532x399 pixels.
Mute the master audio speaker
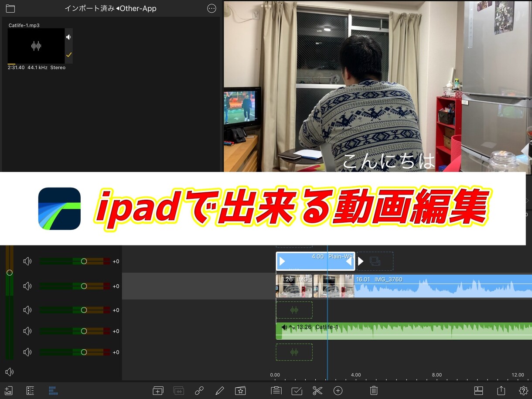pyautogui.click(x=10, y=372)
